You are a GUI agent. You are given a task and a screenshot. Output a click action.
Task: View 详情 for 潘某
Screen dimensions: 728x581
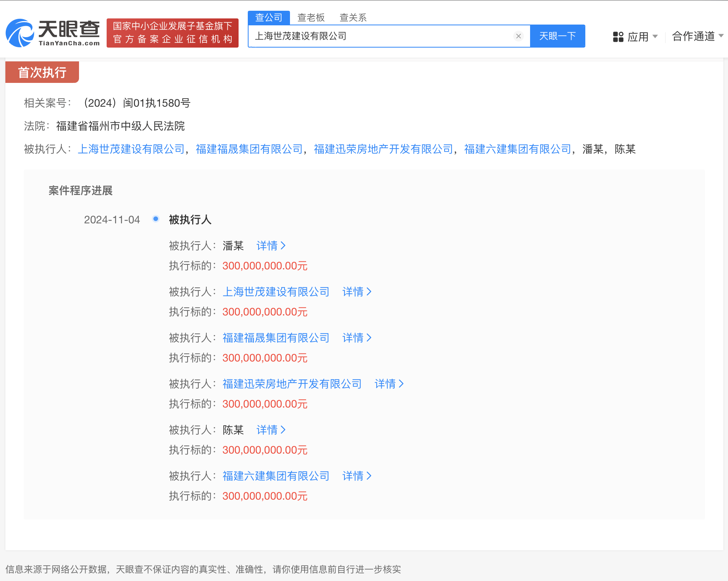tap(271, 246)
